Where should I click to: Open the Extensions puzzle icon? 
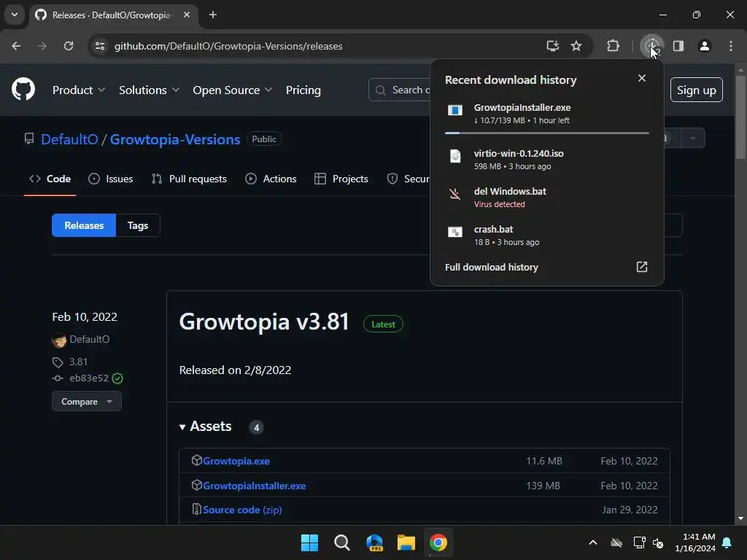(613, 46)
